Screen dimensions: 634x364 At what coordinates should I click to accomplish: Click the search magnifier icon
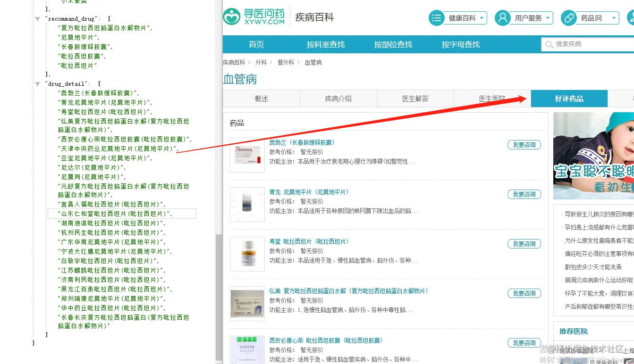pyautogui.click(x=549, y=44)
